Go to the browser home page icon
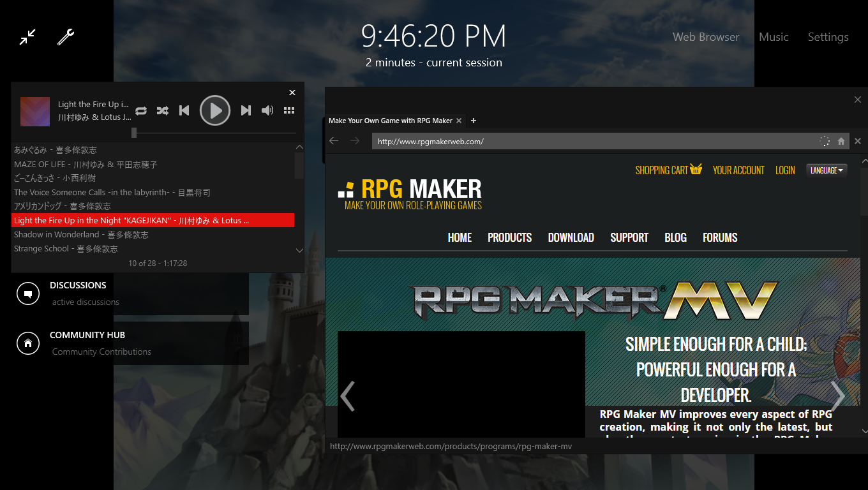This screenshot has height=490, width=868. coord(841,141)
